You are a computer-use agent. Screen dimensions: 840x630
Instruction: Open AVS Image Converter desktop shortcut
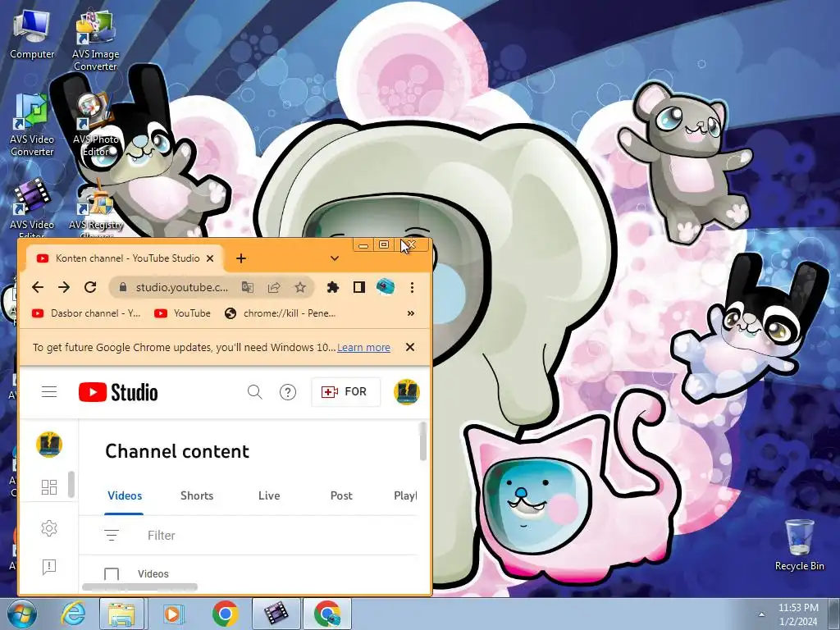pos(95,40)
